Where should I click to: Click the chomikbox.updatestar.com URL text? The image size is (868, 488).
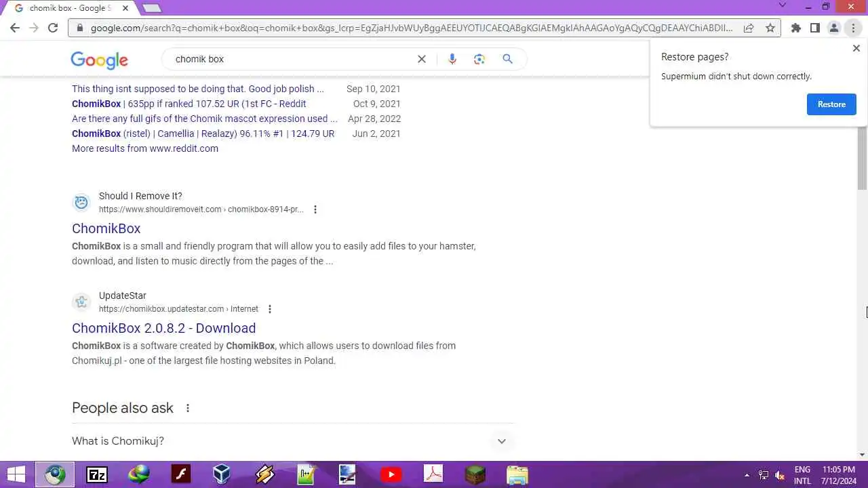(178, 309)
